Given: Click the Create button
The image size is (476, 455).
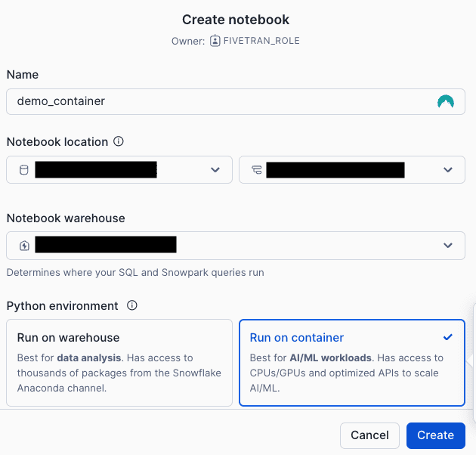Looking at the screenshot, I should (x=435, y=435).
